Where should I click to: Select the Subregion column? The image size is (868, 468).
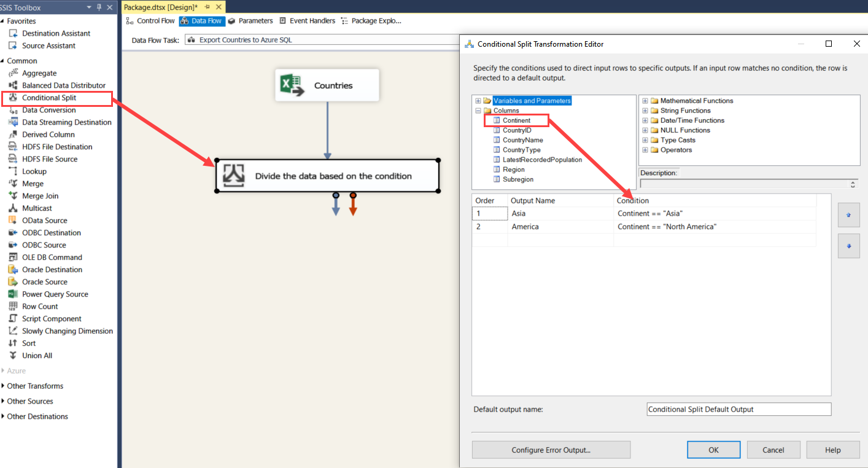pyautogui.click(x=518, y=179)
